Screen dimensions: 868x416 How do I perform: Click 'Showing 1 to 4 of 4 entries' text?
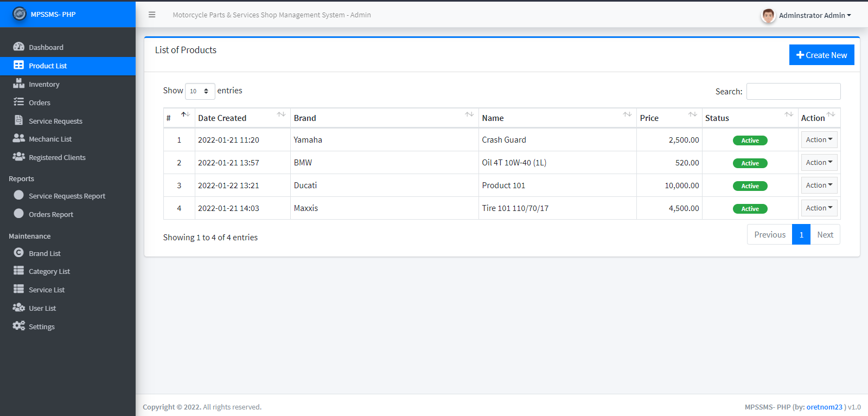coord(210,238)
